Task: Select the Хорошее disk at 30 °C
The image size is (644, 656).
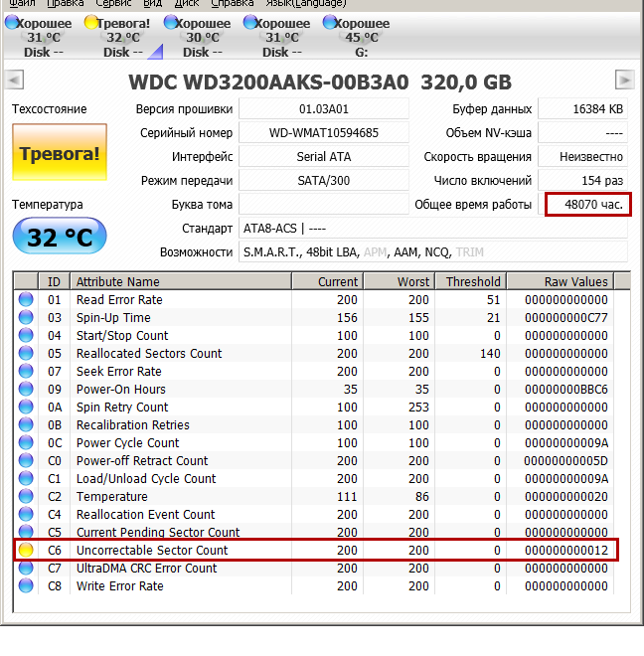Action: pos(198,37)
